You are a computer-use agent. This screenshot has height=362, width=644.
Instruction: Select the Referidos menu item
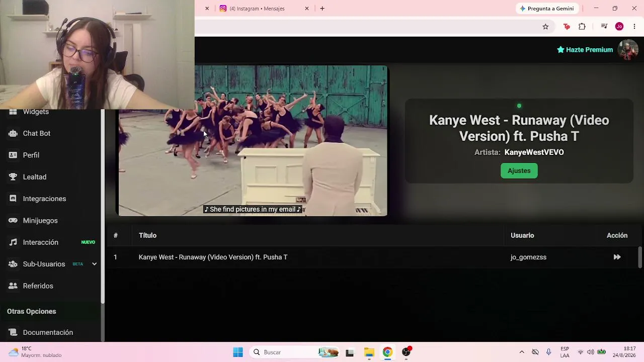38,286
